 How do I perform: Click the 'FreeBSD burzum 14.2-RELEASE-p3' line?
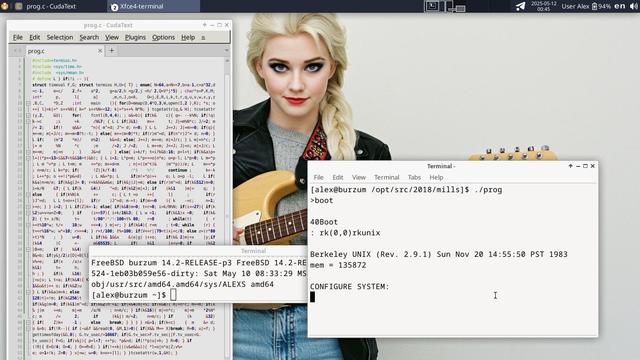[198, 262]
